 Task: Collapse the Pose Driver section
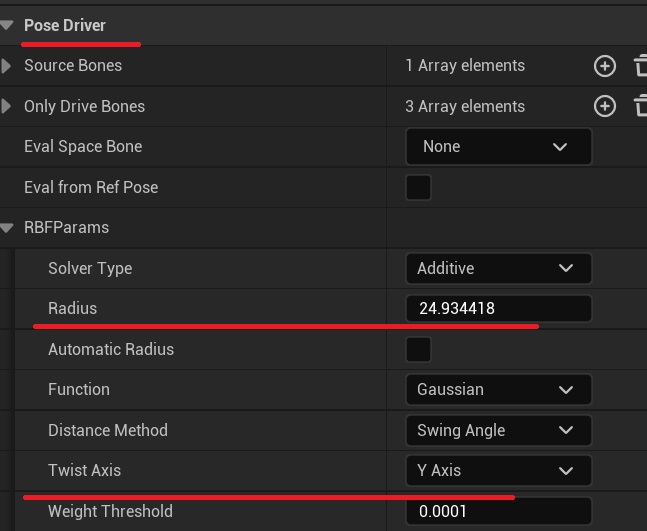coord(8,25)
